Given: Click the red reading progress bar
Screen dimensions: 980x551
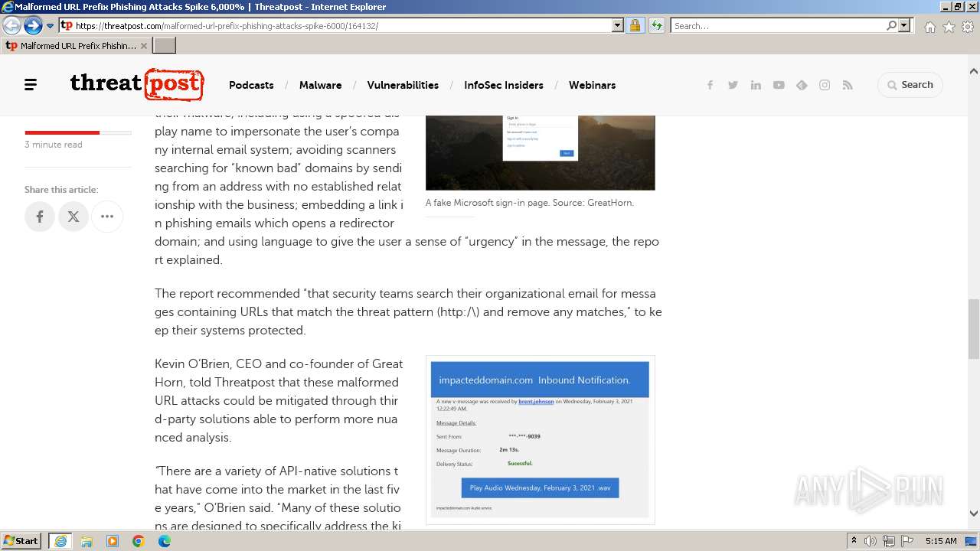Looking at the screenshot, I should (62, 132).
